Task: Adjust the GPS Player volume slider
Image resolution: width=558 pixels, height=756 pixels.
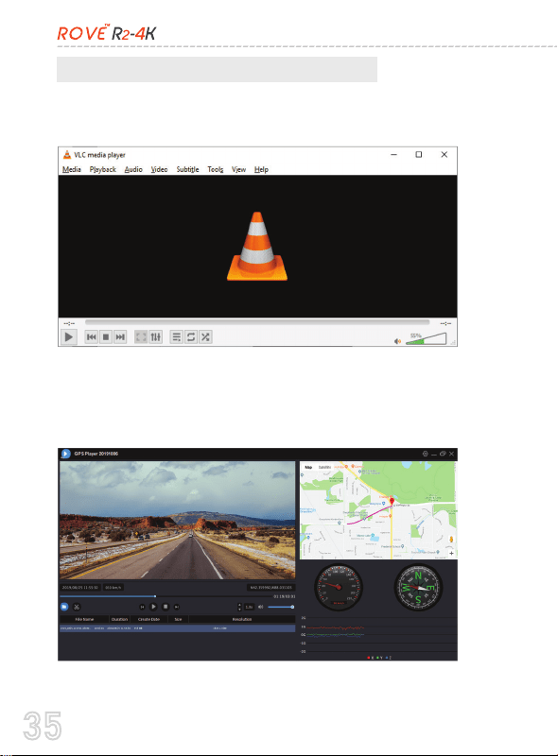Action: [x=281, y=607]
